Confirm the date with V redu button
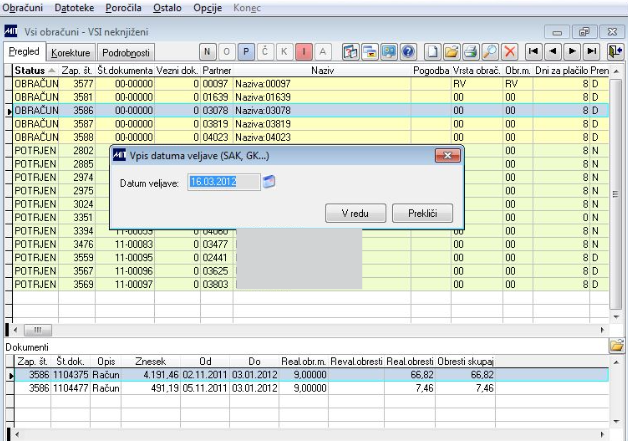This screenshot has width=628, height=441. tap(355, 213)
